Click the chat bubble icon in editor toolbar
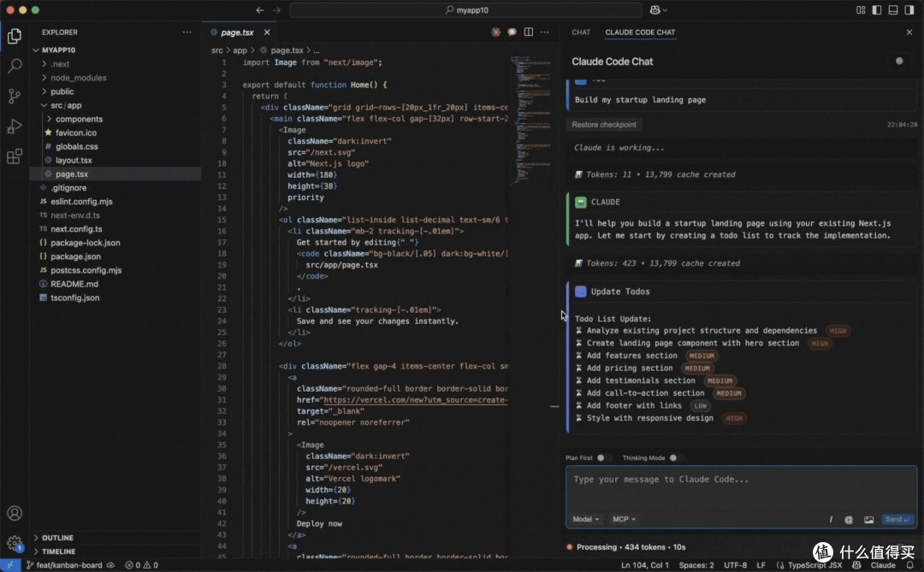The image size is (924, 572). coord(512,32)
